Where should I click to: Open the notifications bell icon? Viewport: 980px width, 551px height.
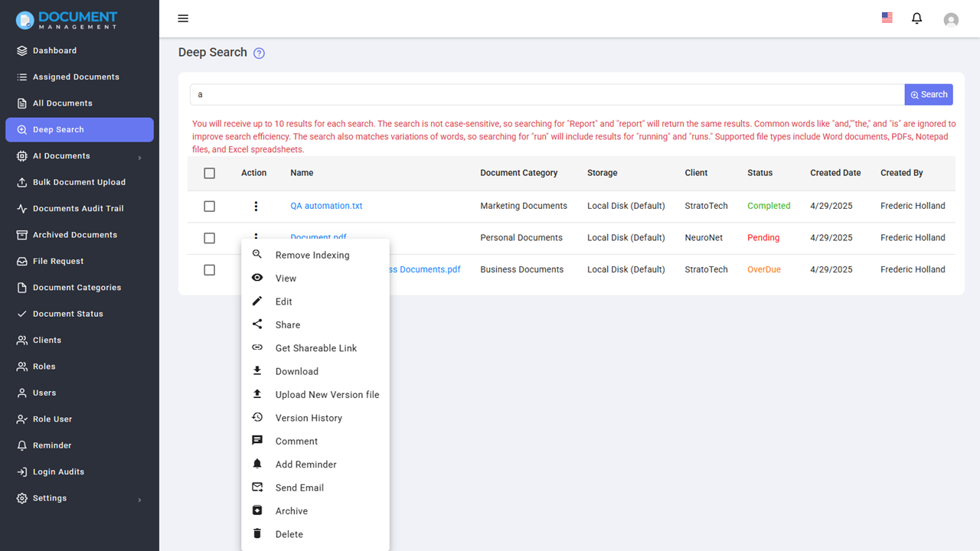tap(916, 18)
